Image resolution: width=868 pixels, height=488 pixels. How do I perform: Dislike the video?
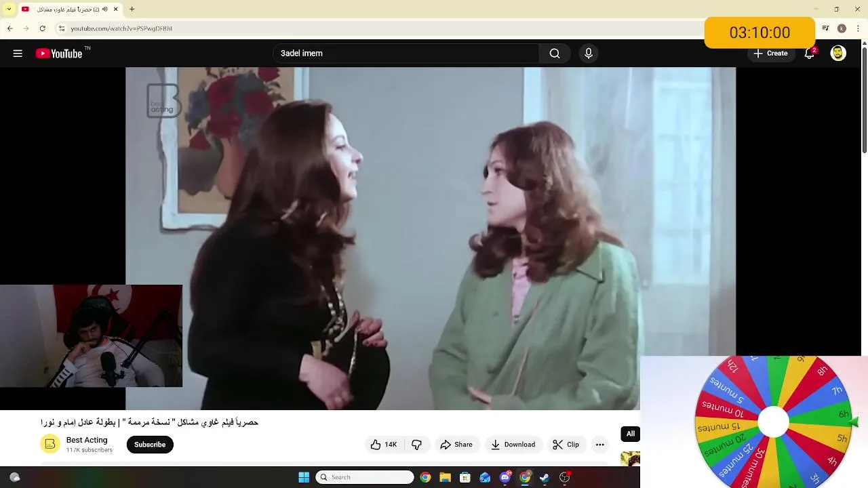[x=416, y=445]
